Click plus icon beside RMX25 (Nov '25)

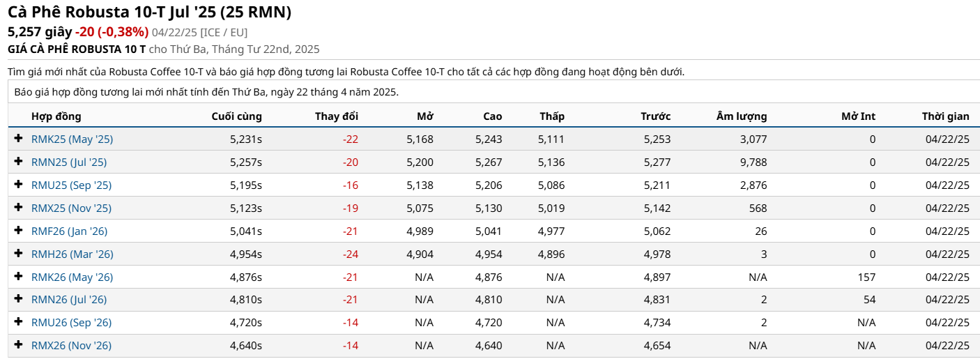click(19, 208)
